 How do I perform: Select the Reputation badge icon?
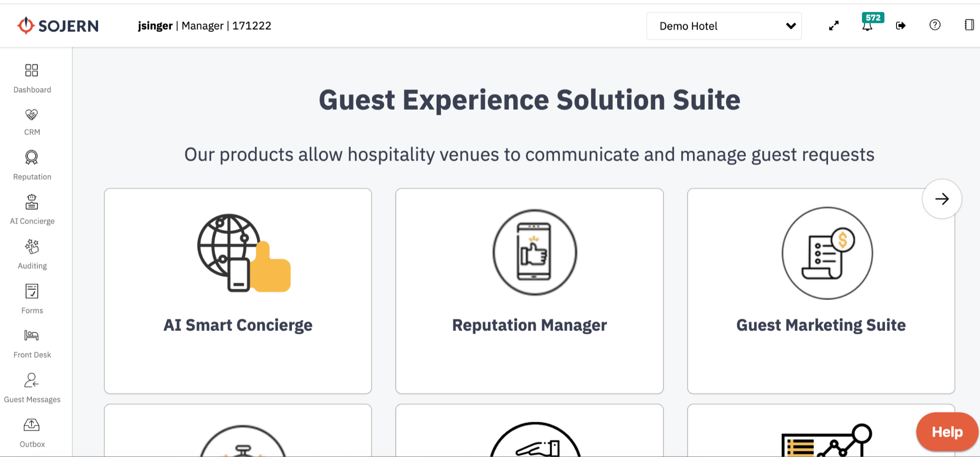tap(32, 158)
